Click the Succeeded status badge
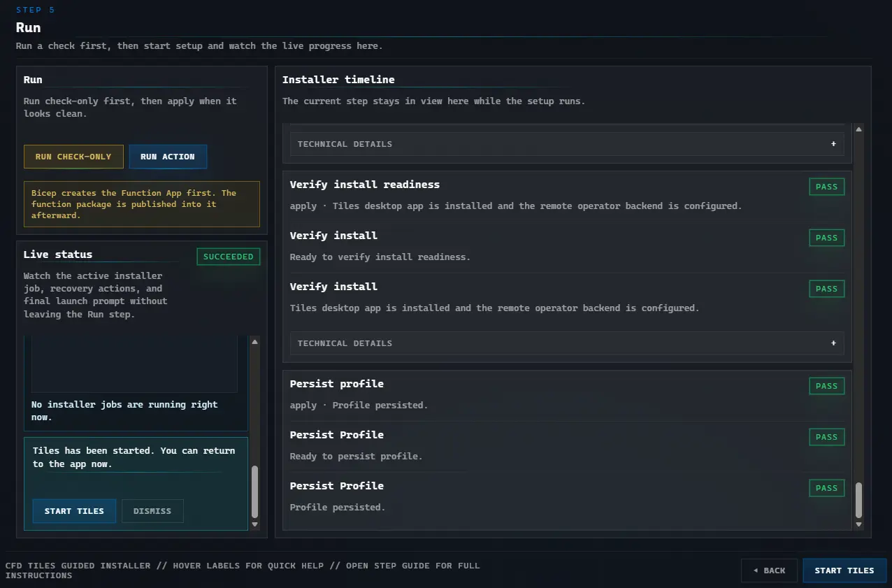The height and width of the screenshot is (588, 892). click(229, 257)
